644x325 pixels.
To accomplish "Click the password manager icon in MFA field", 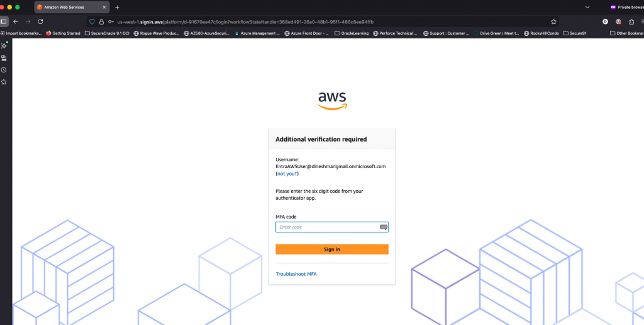I will (x=383, y=227).
